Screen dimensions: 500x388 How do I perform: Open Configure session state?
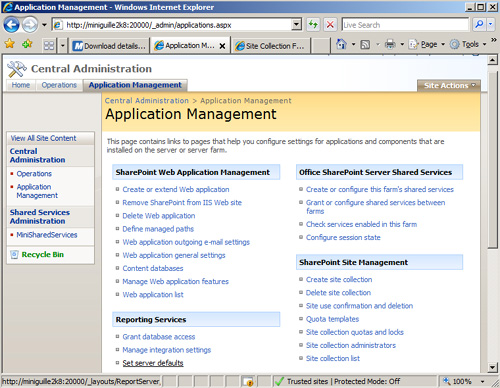click(343, 237)
